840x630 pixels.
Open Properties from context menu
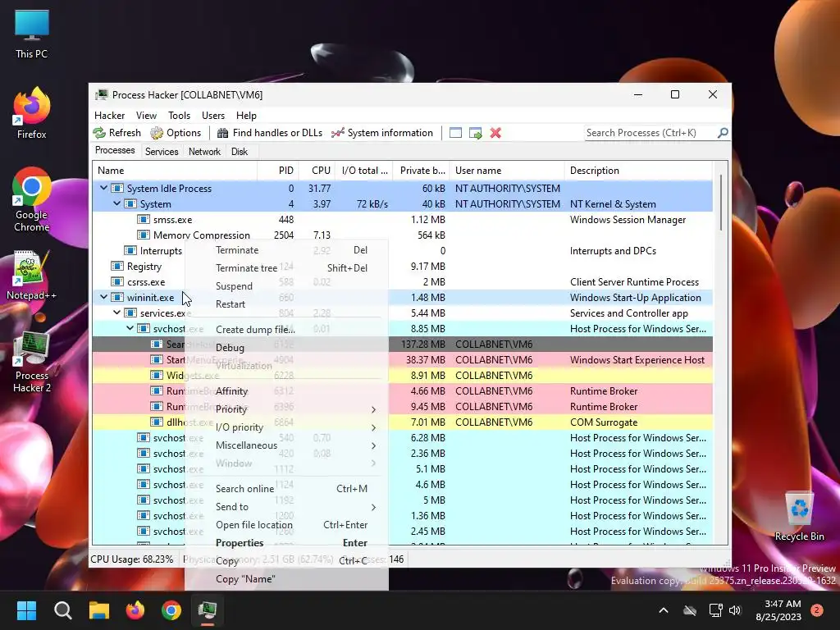click(x=286, y=543)
